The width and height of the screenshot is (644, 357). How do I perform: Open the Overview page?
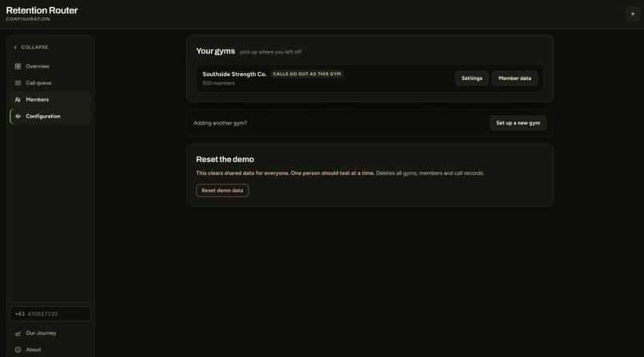50,66
